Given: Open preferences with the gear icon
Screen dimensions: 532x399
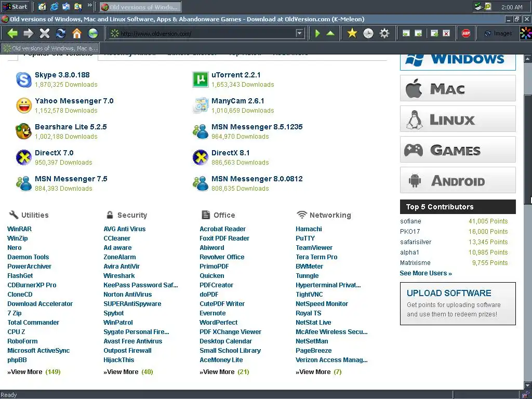Looking at the screenshot, I should 384,33.
